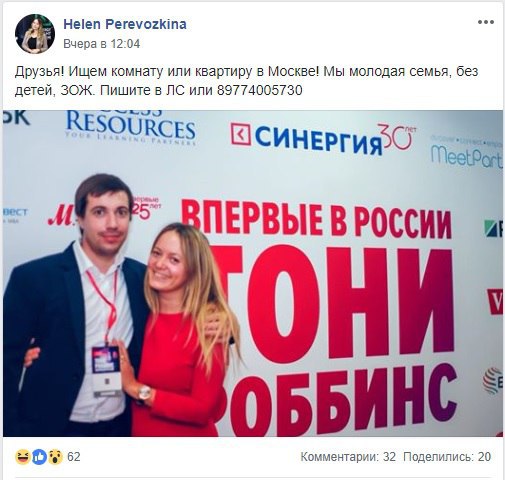Click the Синергия 30 logo in photo
The image size is (505, 480).
click(323, 139)
